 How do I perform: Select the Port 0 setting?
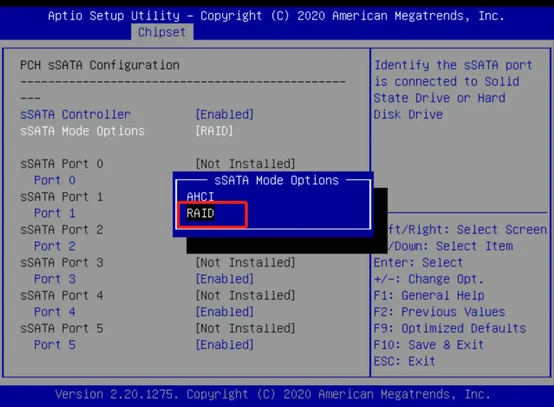[55, 180]
